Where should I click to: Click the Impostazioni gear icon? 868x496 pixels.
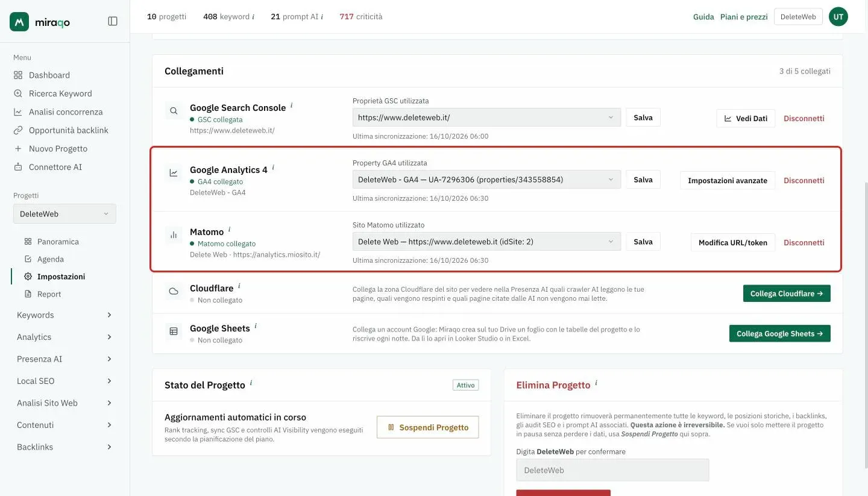(x=28, y=277)
